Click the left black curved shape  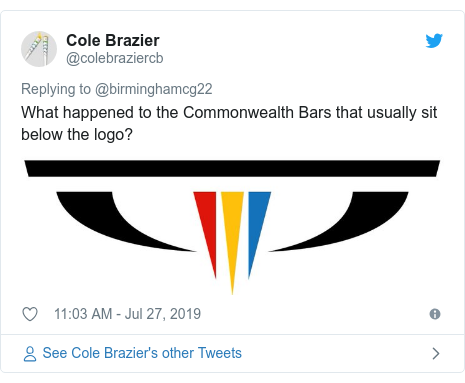coord(110,220)
